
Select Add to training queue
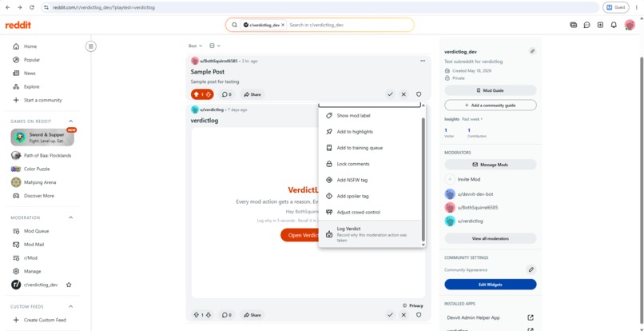pos(370,148)
